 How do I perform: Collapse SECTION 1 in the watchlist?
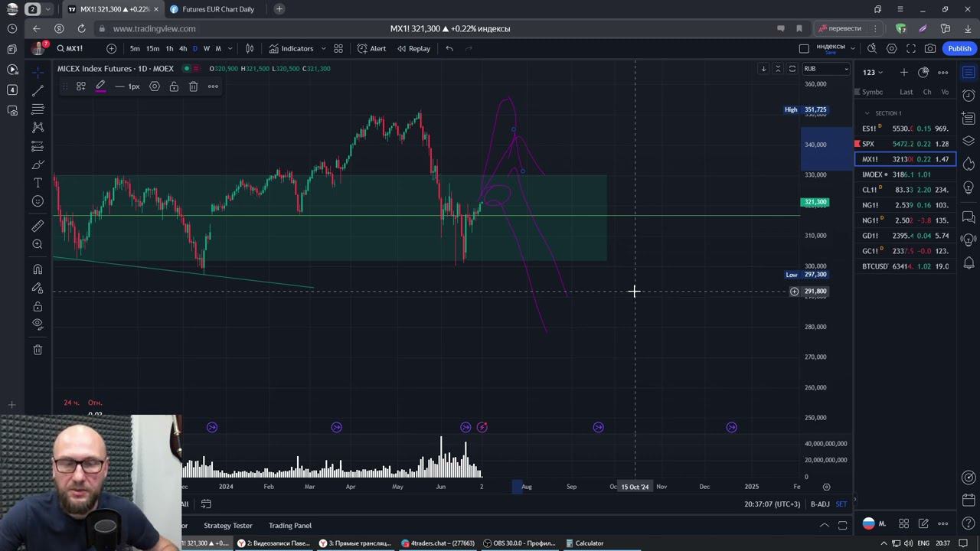[x=867, y=113]
